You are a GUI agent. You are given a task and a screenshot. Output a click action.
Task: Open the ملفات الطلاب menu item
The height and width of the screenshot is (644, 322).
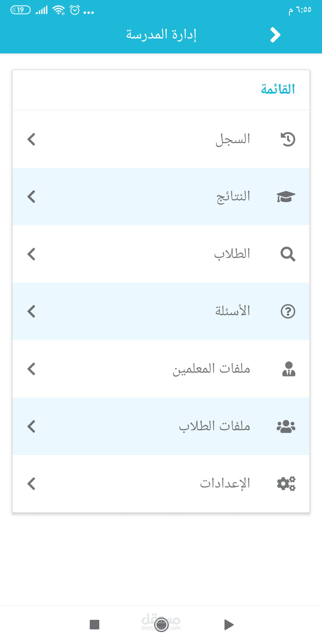(161, 426)
